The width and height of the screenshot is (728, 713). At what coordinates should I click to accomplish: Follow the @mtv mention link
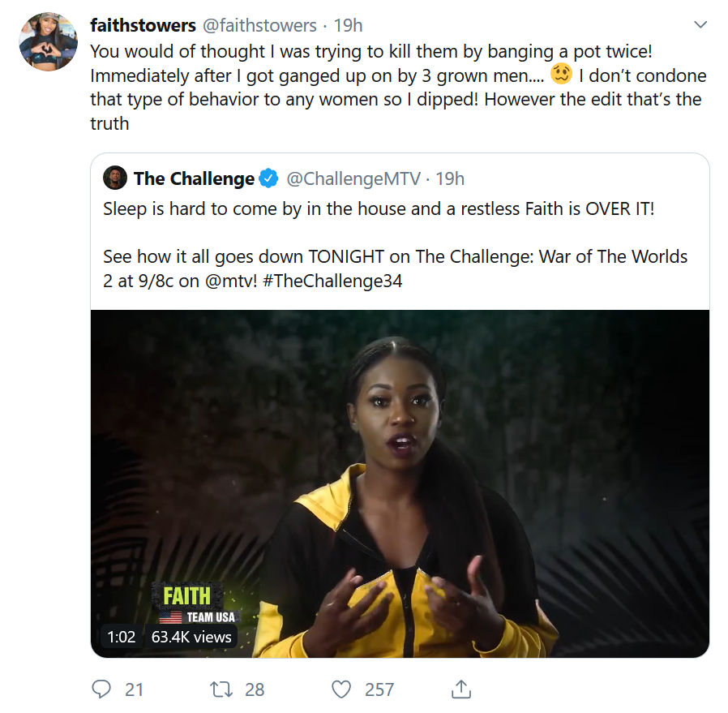(x=231, y=281)
